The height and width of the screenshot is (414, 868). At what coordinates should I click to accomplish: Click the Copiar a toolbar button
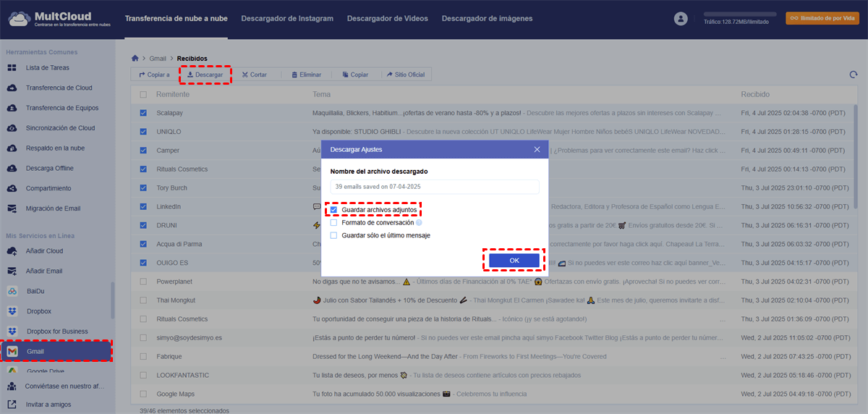(153, 75)
